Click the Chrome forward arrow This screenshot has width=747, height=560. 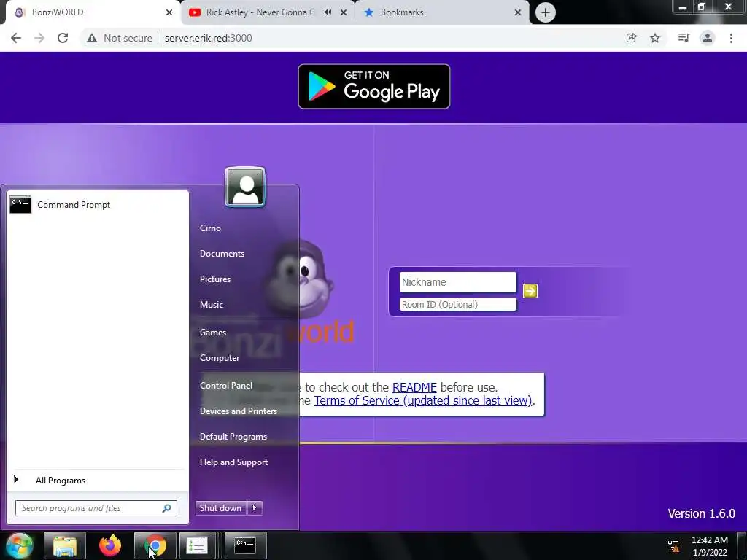39,38
